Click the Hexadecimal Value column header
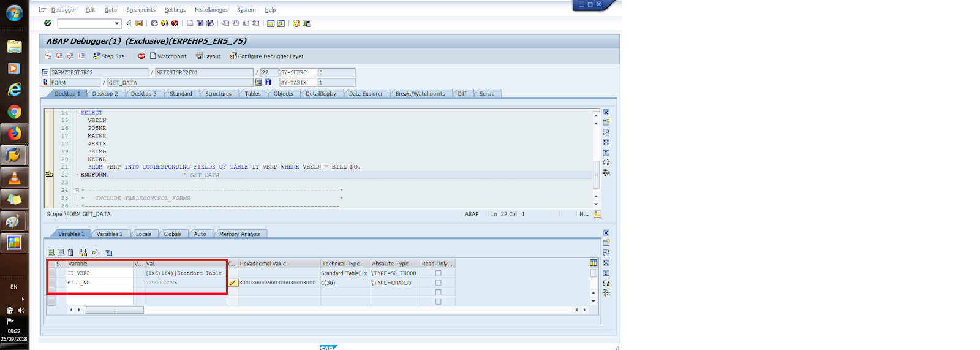This screenshot has height=350, width=980. pos(279,264)
